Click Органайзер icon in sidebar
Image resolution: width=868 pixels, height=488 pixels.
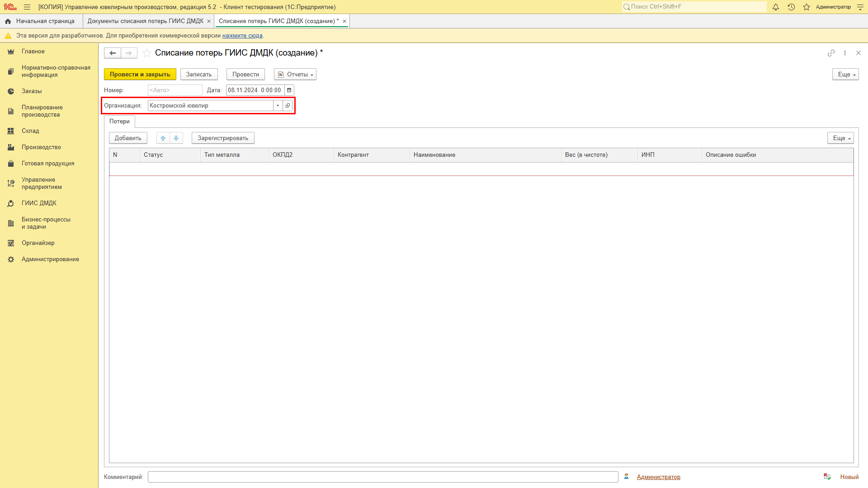click(11, 243)
